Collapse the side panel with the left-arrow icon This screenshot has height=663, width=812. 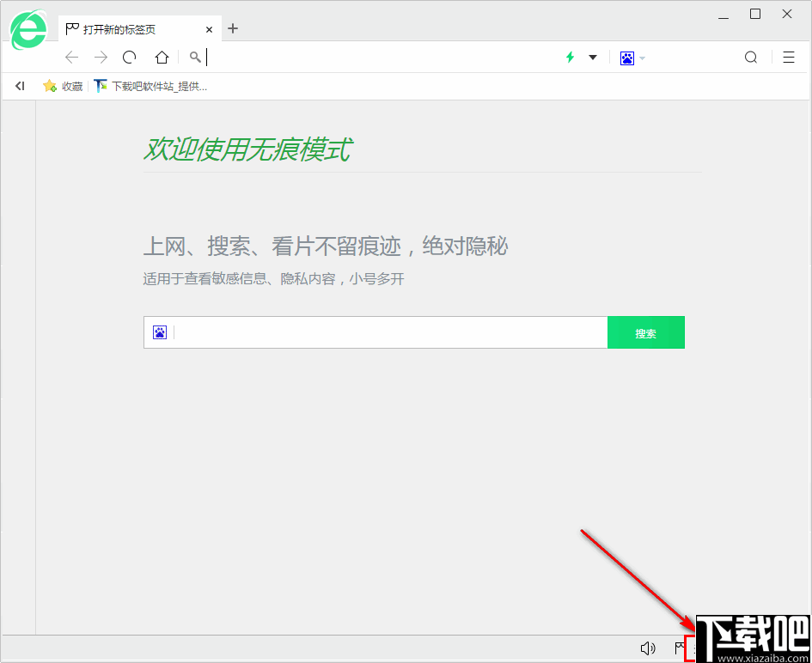20,86
